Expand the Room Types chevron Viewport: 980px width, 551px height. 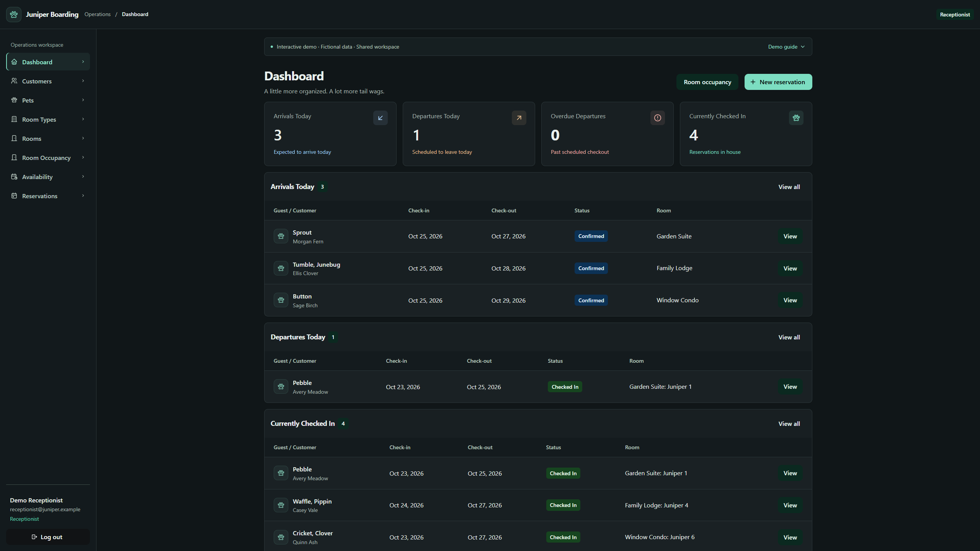(x=83, y=119)
